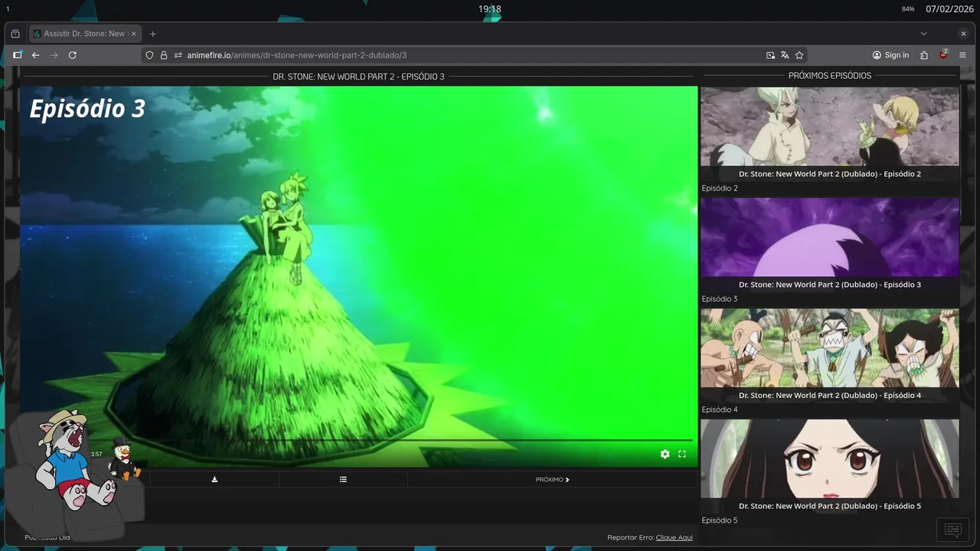Screen dimensions: 980x551
Task: Click the 3:57 timestamp label
Action: pos(96,454)
